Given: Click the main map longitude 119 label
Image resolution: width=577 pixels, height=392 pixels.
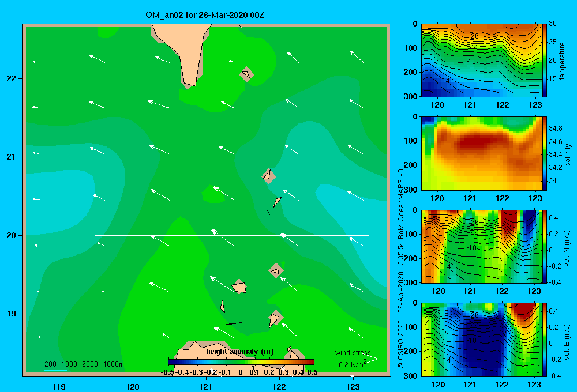Looking at the screenshot, I should coord(59,386).
